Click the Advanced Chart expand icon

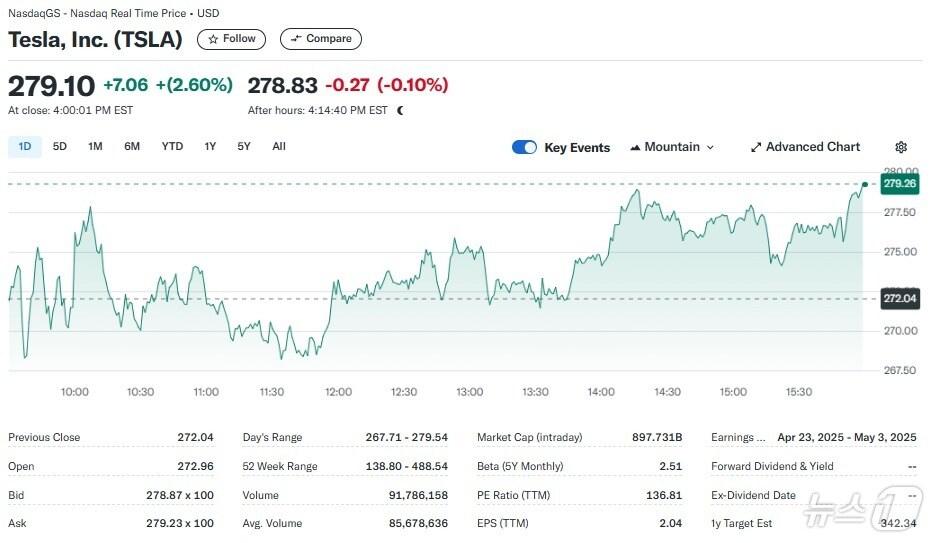(756, 147)
